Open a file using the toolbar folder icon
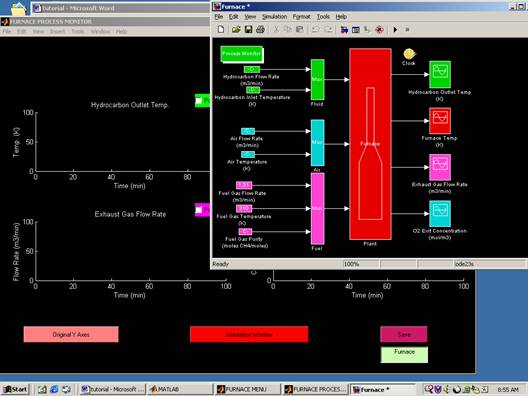Viewport: 528px width, 396px height. click(x=236, y=30)
